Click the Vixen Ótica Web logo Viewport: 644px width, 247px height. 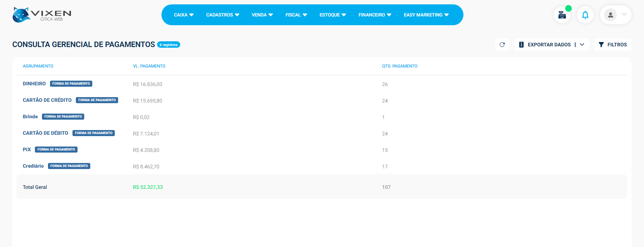pyautogui.click(x=42, y=15)
